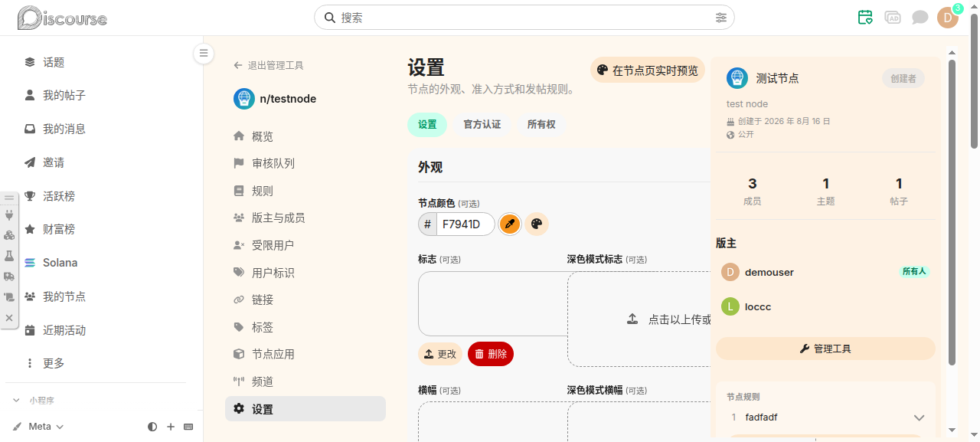
Task: Click the scroll icon in dev toolbar
Action: (x=9, y=296)
